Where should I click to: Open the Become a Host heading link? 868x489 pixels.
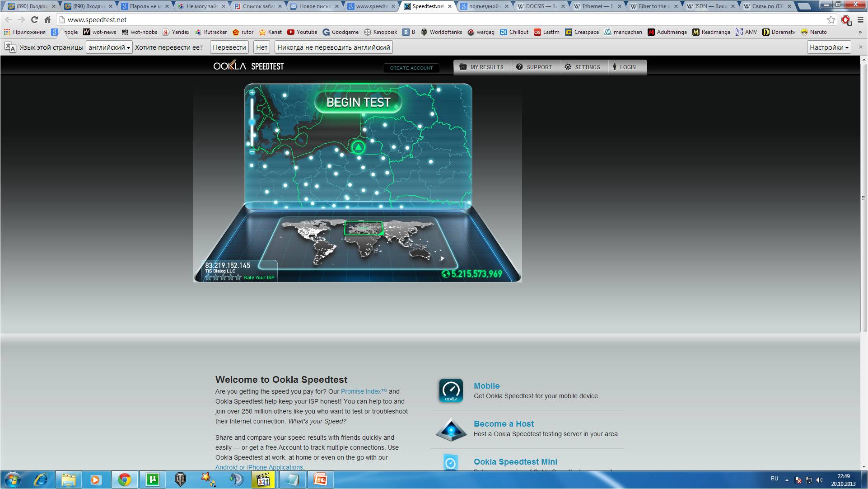click(x=504, y=424)
